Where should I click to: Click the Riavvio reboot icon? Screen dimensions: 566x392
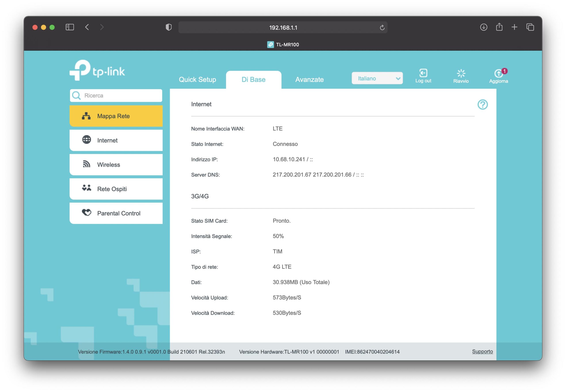[x=461, y=73]
